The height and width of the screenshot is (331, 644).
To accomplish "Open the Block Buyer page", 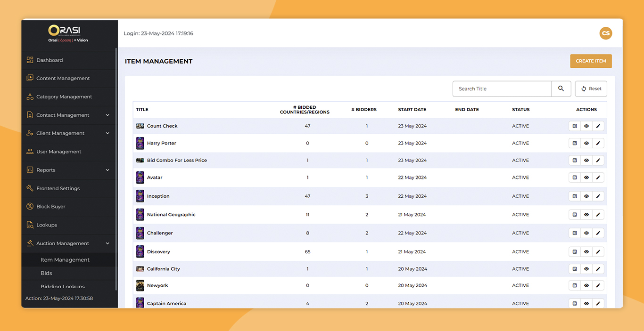I will tap(51, 207).
